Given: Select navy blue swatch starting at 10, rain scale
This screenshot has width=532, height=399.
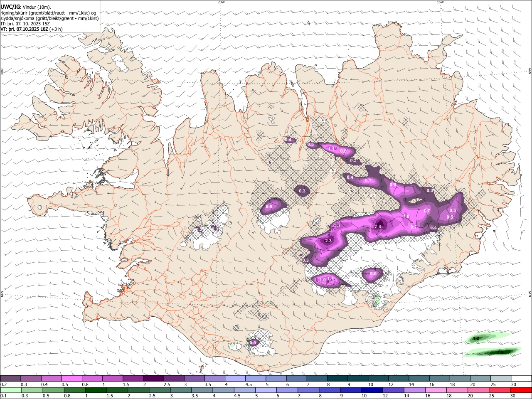Looking at the screenshot, I should click(x=372, y=390).
